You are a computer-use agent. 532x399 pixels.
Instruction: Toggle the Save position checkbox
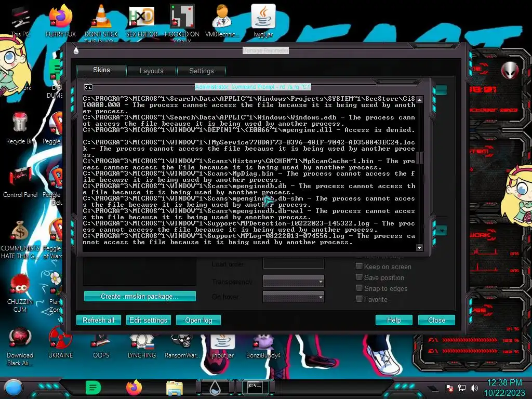[359, 277]
